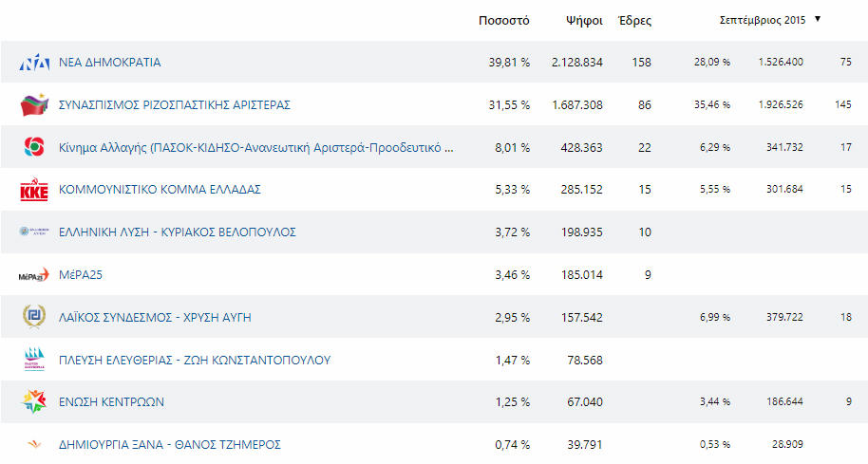Click the 2015 seats value 145
Viewport: 868px width, 464px height.
click(843, 104)
